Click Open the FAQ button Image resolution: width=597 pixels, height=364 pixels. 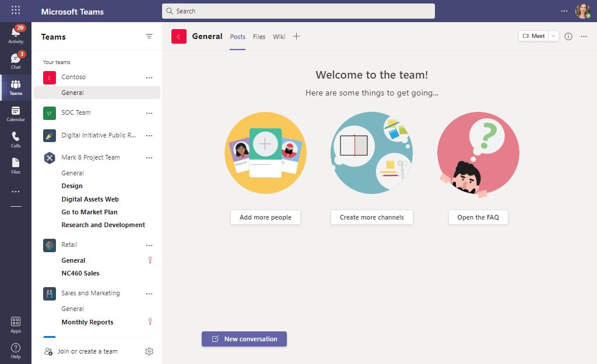pyautogui.click(x=478, y=218)
